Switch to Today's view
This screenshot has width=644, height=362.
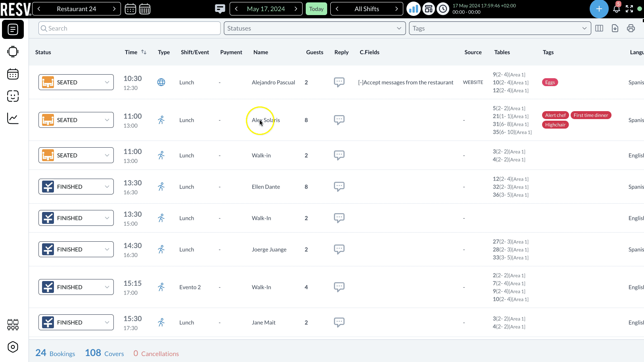coord(316,8)
